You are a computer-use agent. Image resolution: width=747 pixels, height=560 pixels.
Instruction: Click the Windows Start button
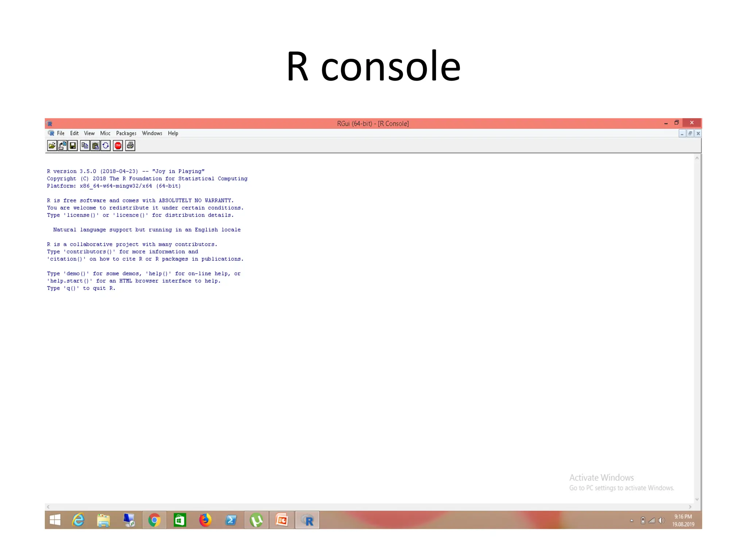(x=55, y=520)
